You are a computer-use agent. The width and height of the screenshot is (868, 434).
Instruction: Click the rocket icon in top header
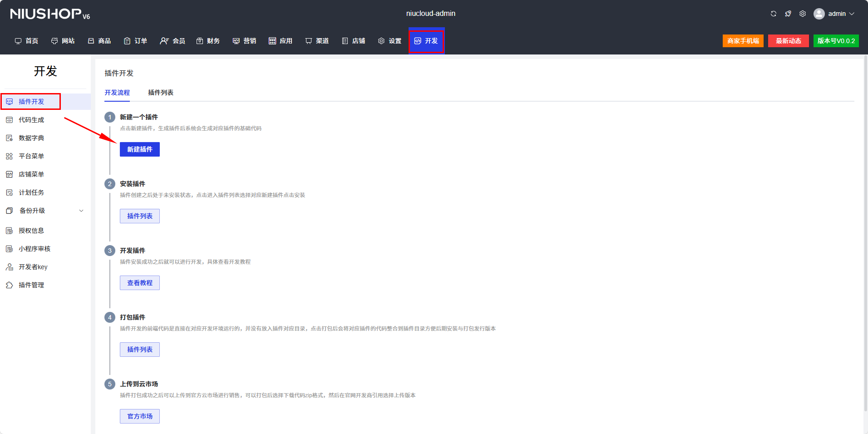788,14
